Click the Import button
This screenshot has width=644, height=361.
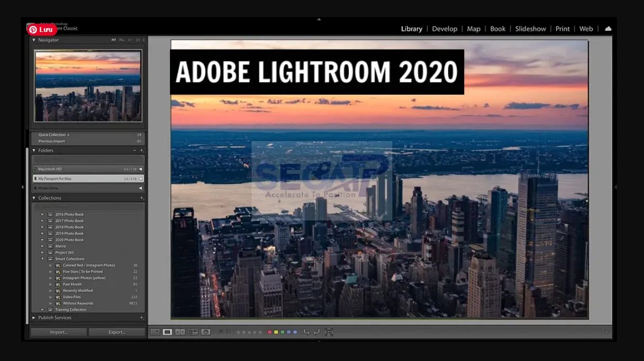58,331
